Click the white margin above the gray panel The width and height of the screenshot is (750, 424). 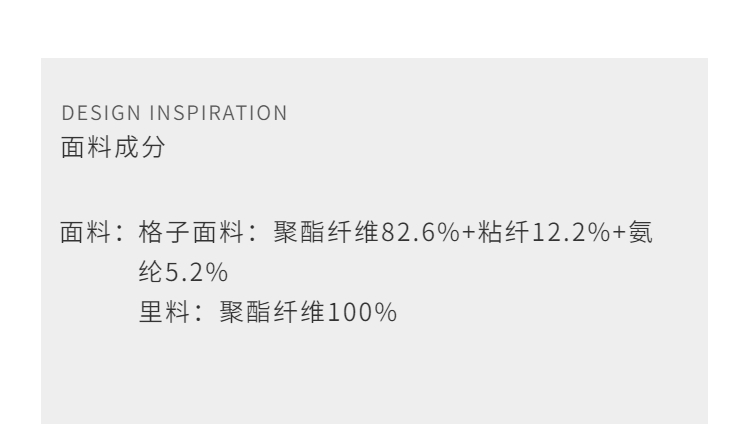[375, 28]
